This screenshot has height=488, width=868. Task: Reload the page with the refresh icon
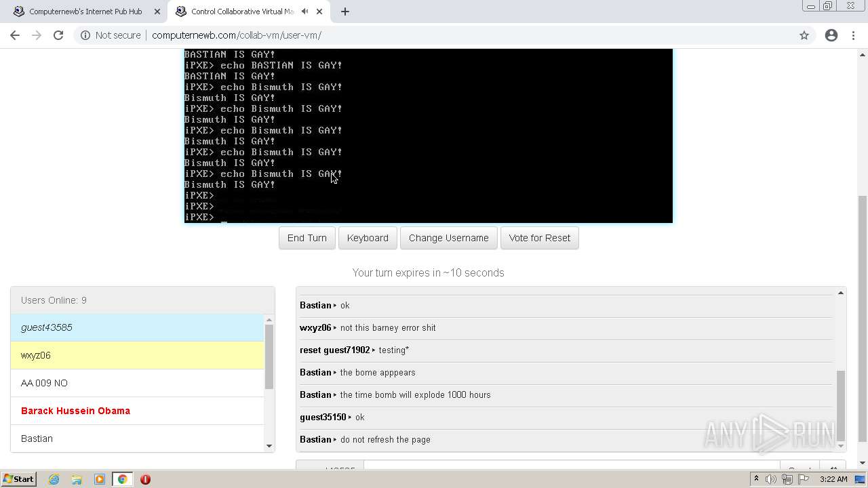coord(58,35)
